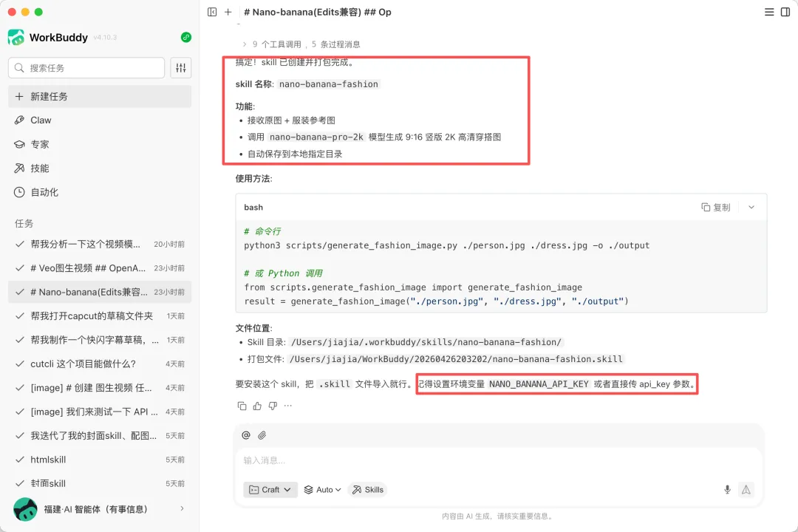Click the macOS green fullscreen button
The image size is (798, 532).
click(x=38, y=12)
